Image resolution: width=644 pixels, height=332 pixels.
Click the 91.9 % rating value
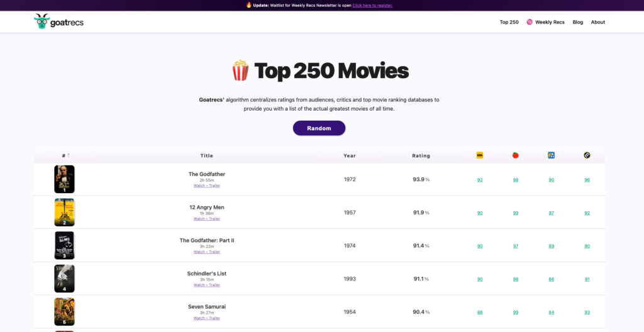click(421, 213)
